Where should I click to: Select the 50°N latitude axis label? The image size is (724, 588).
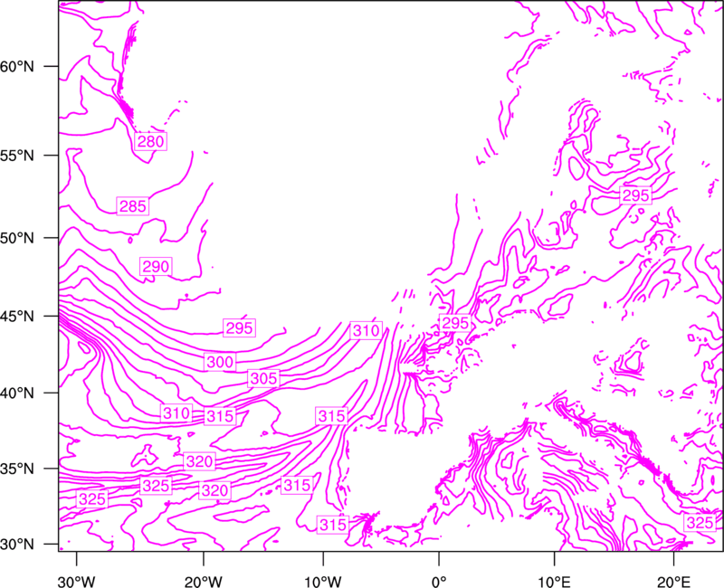(16, 239)
